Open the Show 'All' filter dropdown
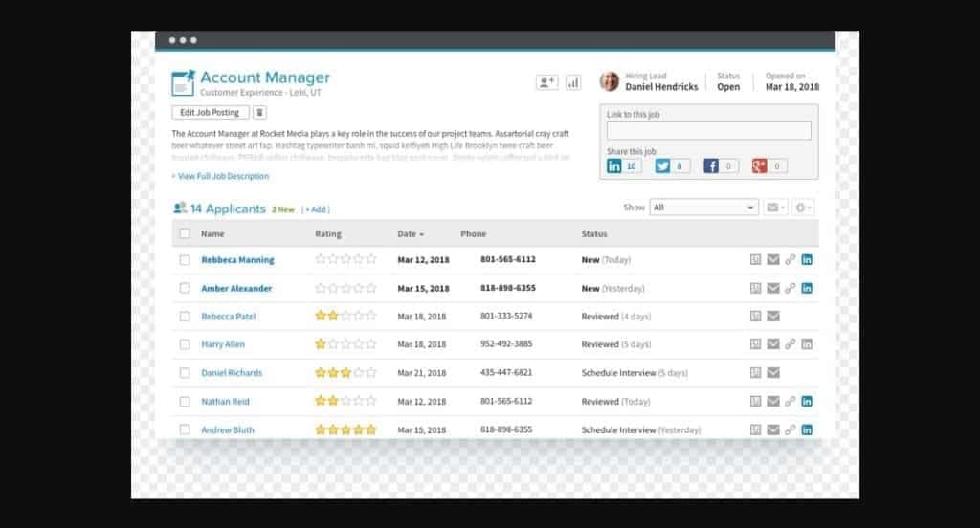 tap(703, 208)
